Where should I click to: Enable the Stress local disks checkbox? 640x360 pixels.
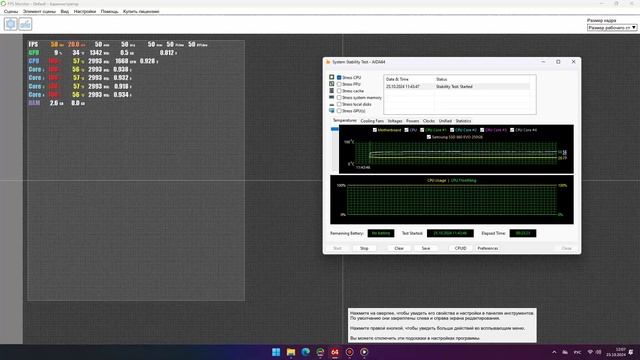339,104
